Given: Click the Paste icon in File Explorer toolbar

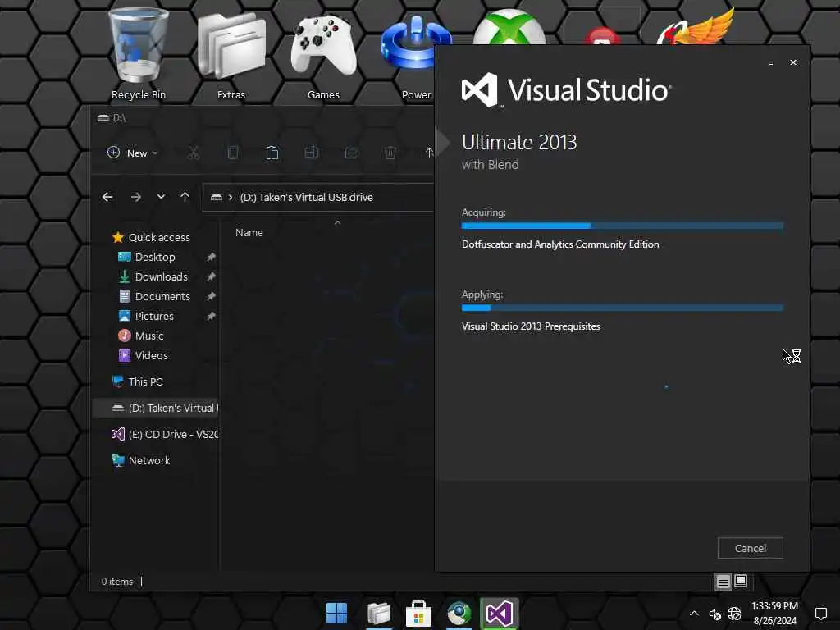Looking at the screenshot, I should click(x=272, y=153).
